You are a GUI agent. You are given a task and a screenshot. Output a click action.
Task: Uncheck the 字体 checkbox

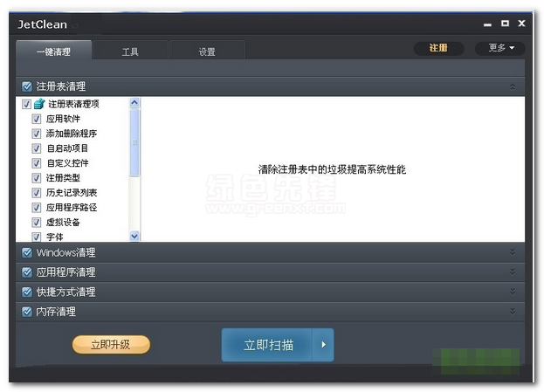tap(37, 237)
